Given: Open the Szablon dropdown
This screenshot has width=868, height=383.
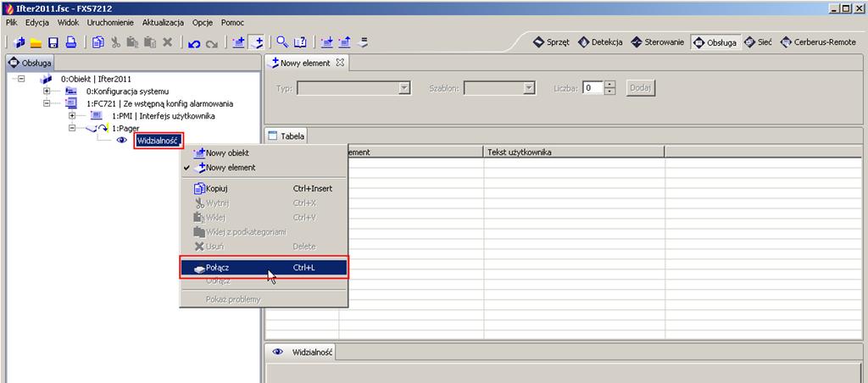Looking at the screenshot, I should pyautogui.click(x=529, y=88).
